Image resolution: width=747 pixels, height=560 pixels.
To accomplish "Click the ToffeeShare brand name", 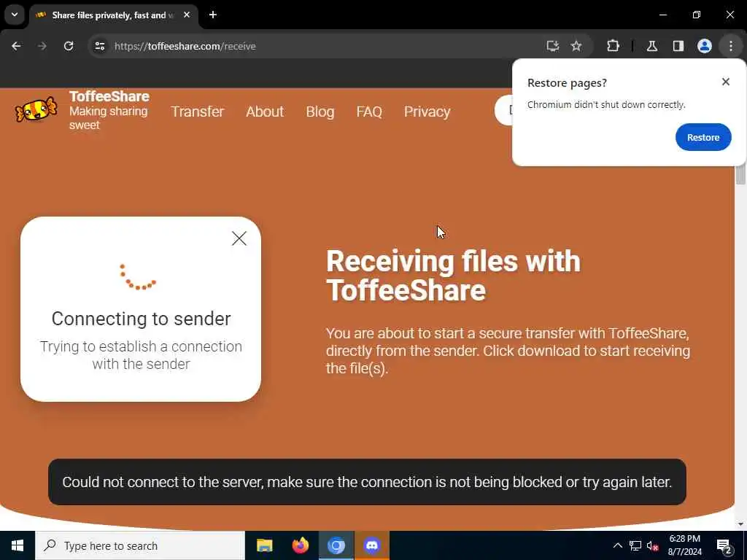I will tap(109, 97).
